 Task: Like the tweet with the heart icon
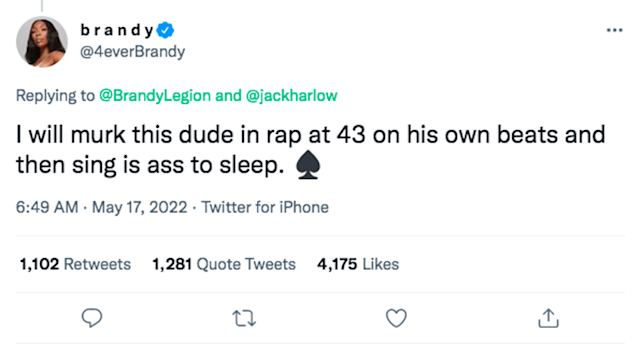click(x=396, y=318)
